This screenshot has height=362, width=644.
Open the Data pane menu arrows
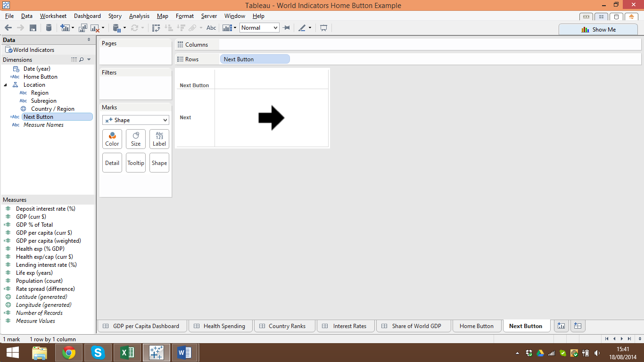89,40
